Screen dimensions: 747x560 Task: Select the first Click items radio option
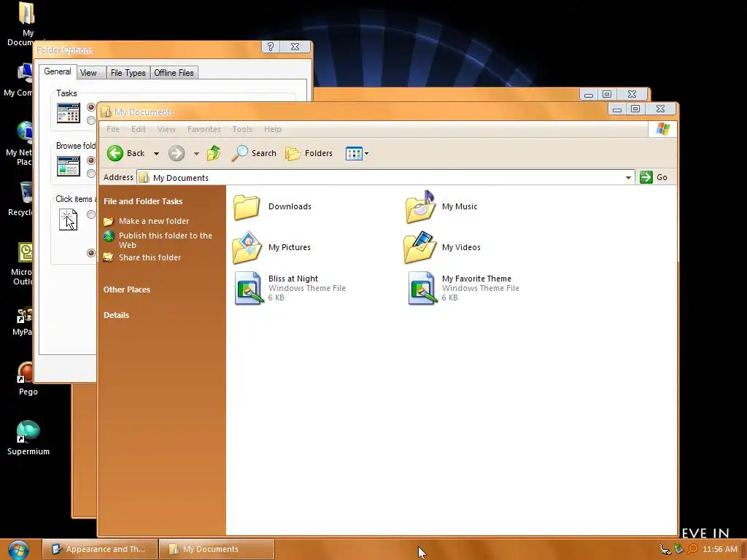click(91, 214)
